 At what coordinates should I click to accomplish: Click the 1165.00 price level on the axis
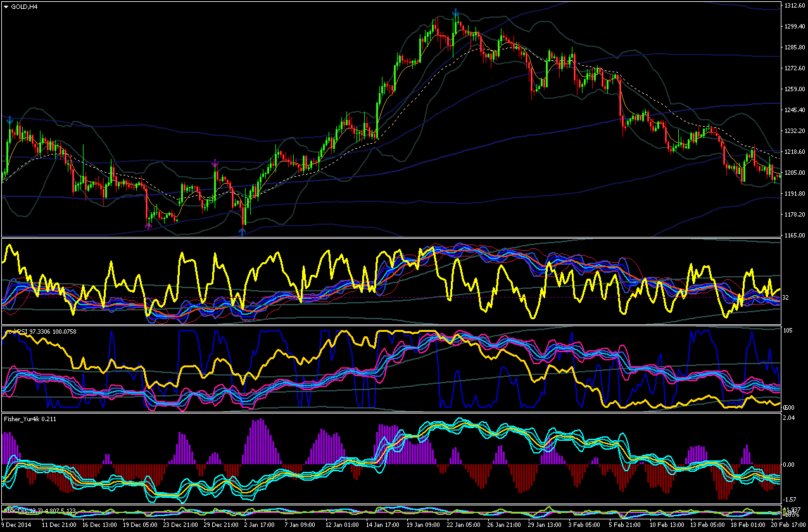(x=793, y=236)
